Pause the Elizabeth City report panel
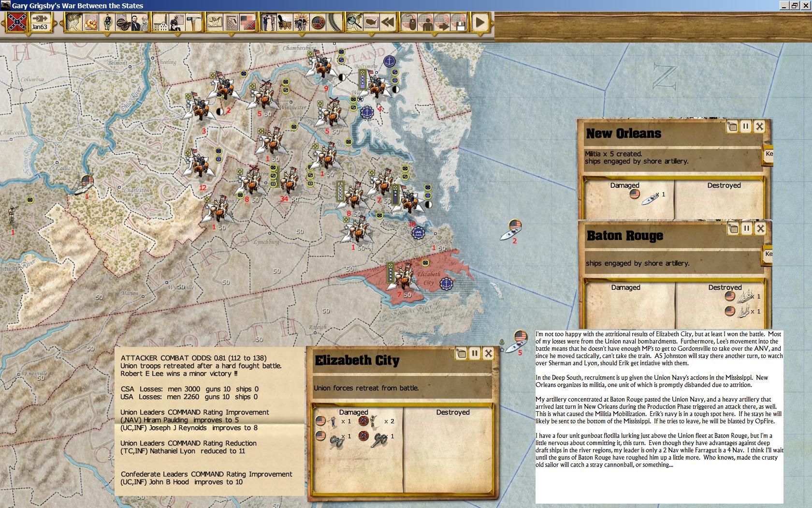This screenshot has height=508, width=812. pos(475,353)
